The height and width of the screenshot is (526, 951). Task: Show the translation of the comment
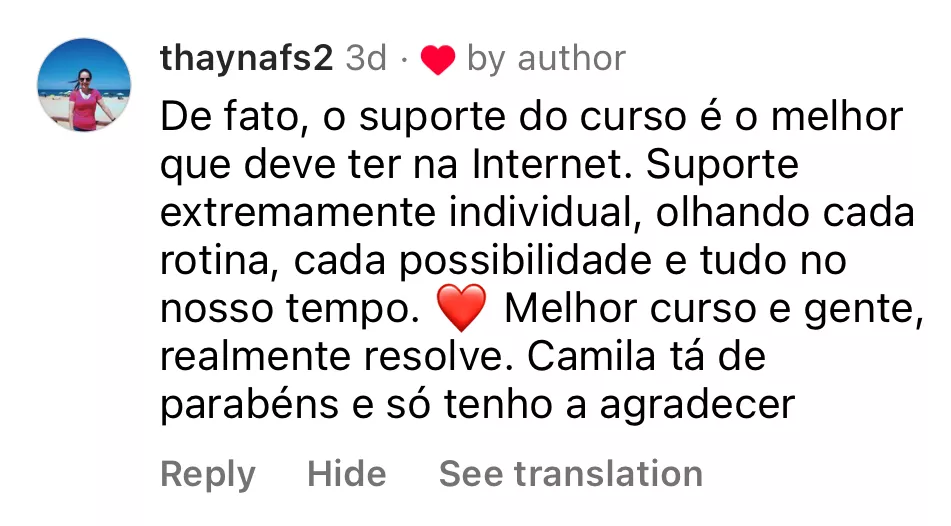(x=571, y=474)
